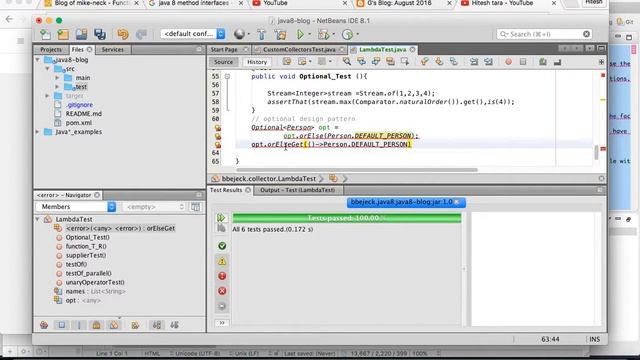Open the Members dropdown in Navigator
640x360 pixels.
[76, 207]
